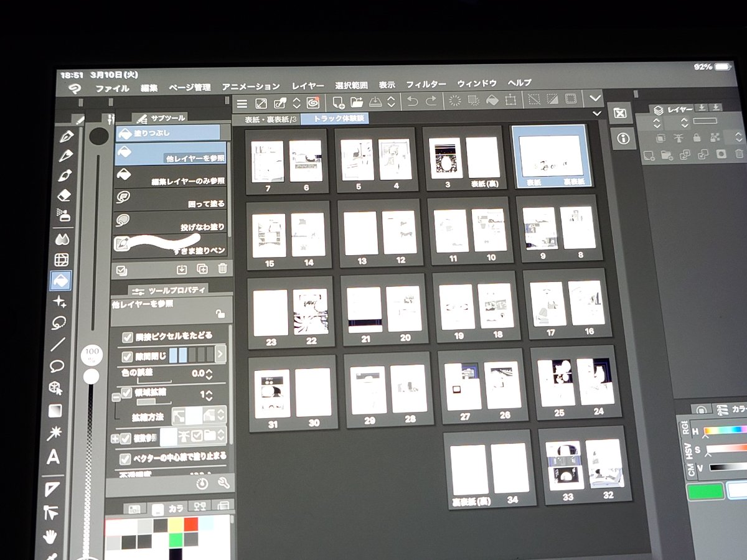Click the wrench icon under Tool Property
The image size is (747, 560).
pyautogui.click(x=223, y=483)
